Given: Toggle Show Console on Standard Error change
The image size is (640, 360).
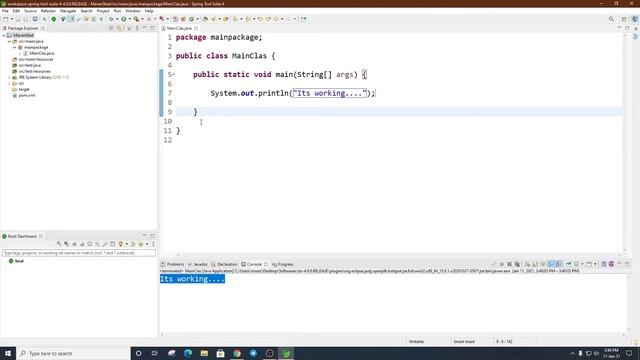Looking at the screenshot, I should 558,264.
